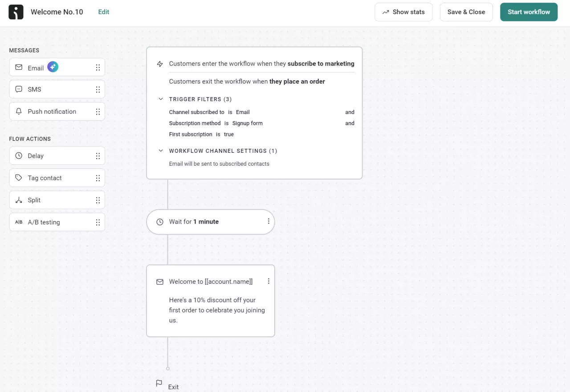The width and height of the screenshot is (570, 392).
Task: Open options menu on Welcome email block
Action: click(268, 281)
